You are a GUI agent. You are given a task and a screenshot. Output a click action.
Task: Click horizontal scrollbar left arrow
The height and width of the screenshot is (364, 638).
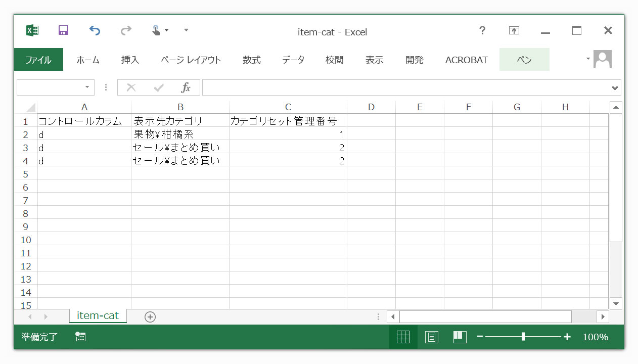tap(393, 316)
